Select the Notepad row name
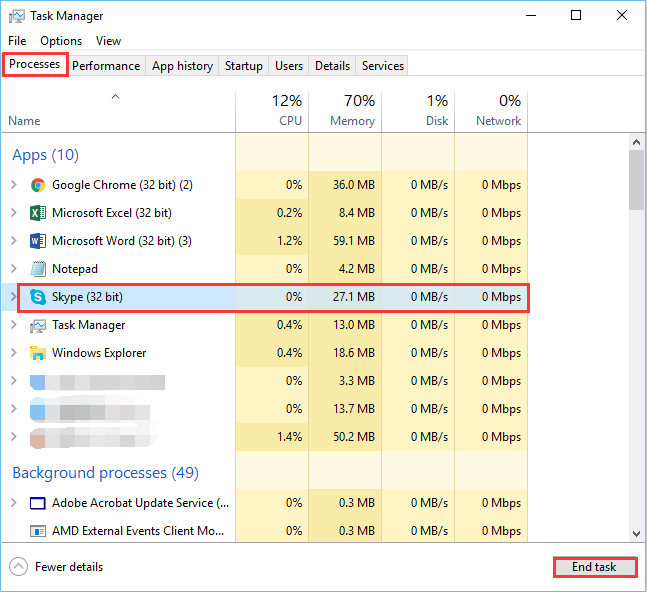The width and height of the screenshot is (647, 592). point(75,269)
